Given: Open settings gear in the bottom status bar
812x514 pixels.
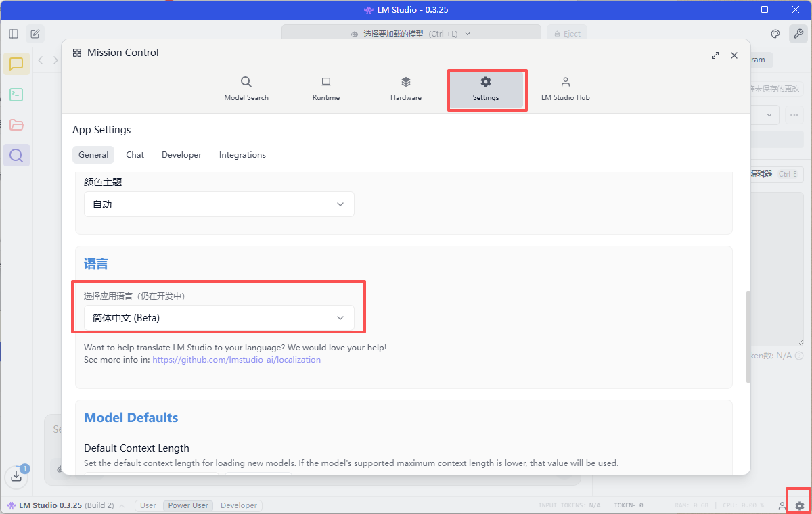Looking at the screenshot, I should coord(800,506).
